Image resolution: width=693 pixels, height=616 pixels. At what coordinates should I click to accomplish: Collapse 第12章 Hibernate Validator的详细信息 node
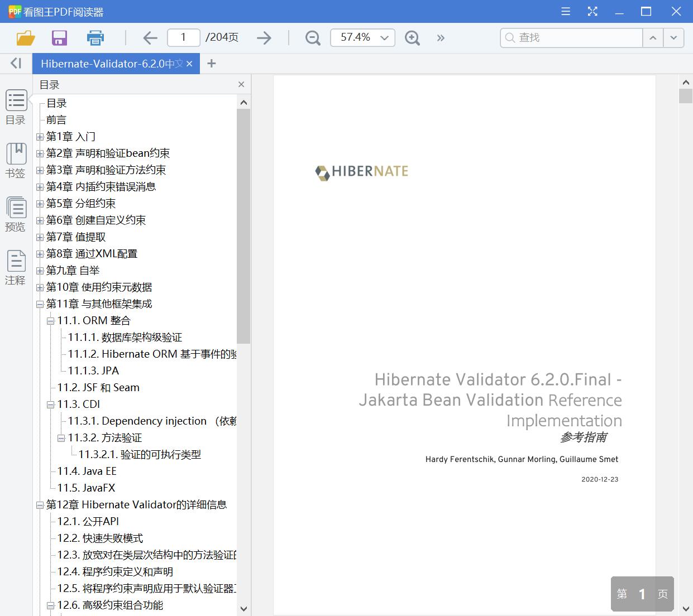(x=40, y=505)
